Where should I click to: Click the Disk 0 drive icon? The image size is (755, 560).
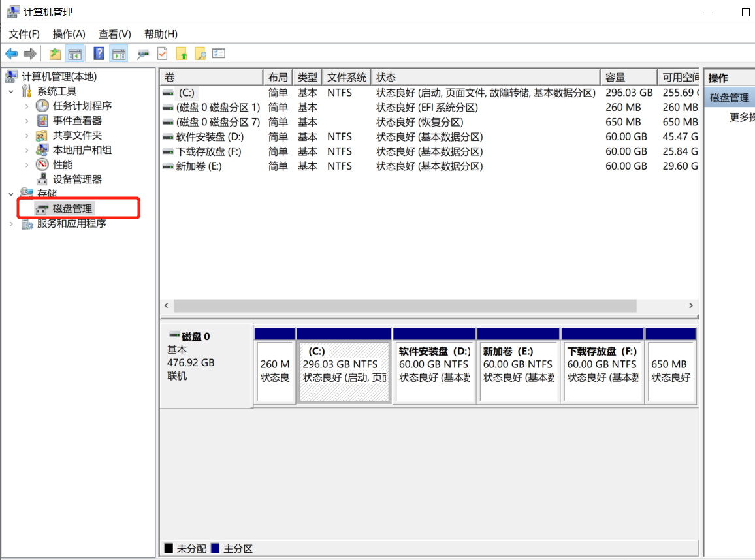[x=174, y=335]
